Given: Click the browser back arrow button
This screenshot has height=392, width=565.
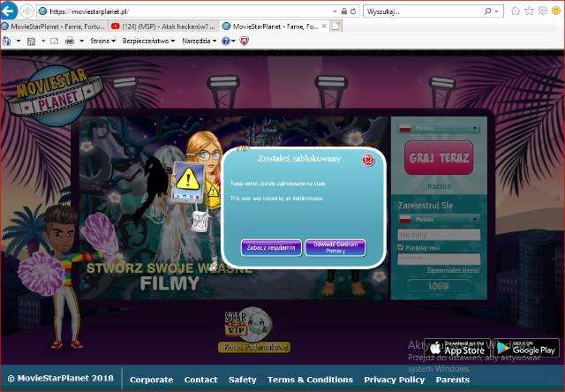Looking at the screenshot, I should [11, 11].
